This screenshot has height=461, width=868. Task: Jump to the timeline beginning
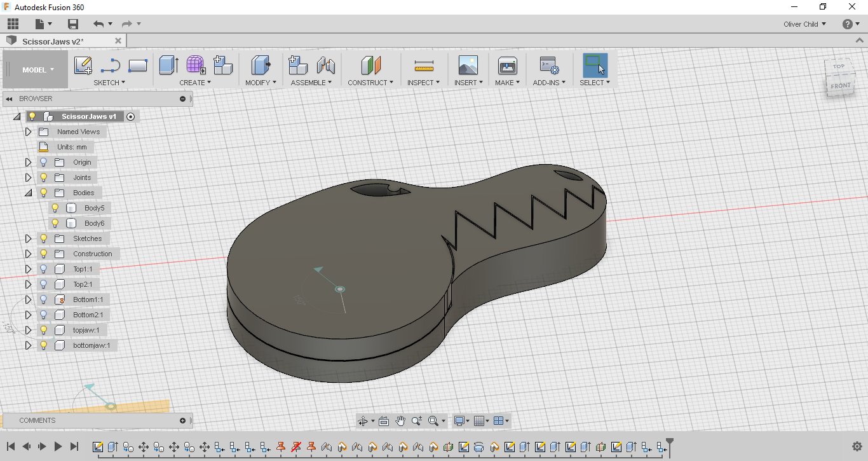11,446
